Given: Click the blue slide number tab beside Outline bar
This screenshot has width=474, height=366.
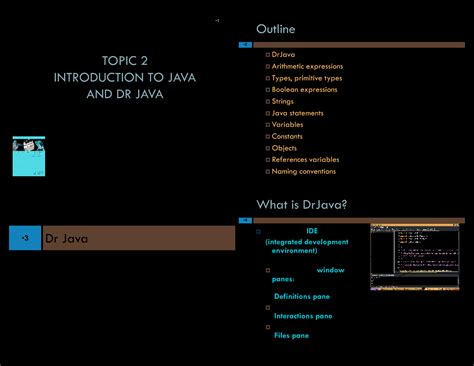Looking at the screenshot, I should pos(245,45).
